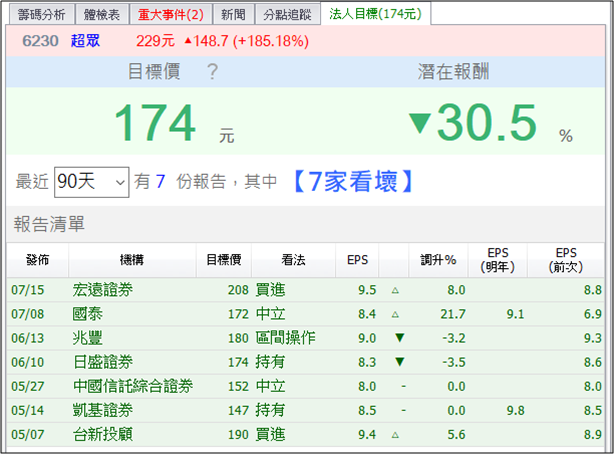614x454 pixels.
Task: Click the 【7家看壞】 summary link
Action: coord(353,181)
